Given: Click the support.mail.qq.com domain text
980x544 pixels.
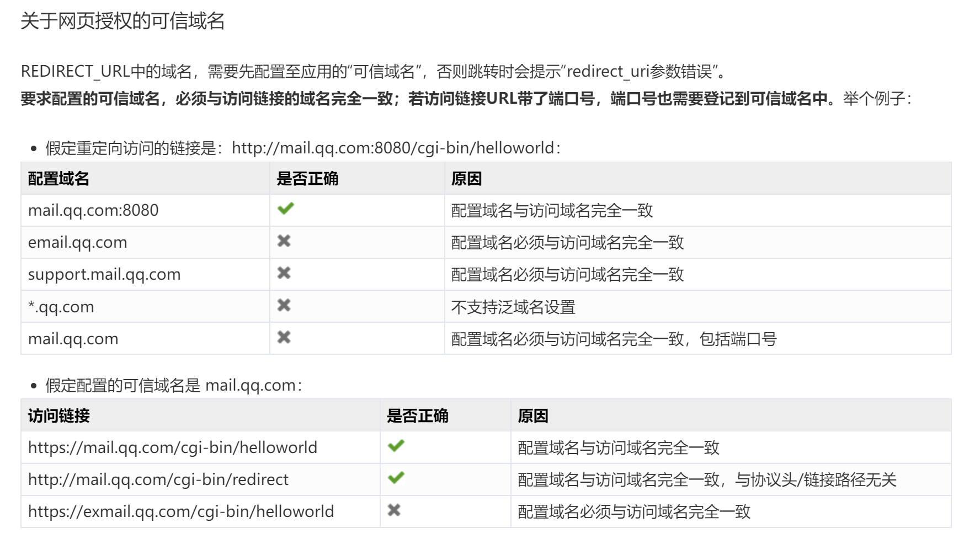Looking at the screenshot, I should (x=104, y=274).
